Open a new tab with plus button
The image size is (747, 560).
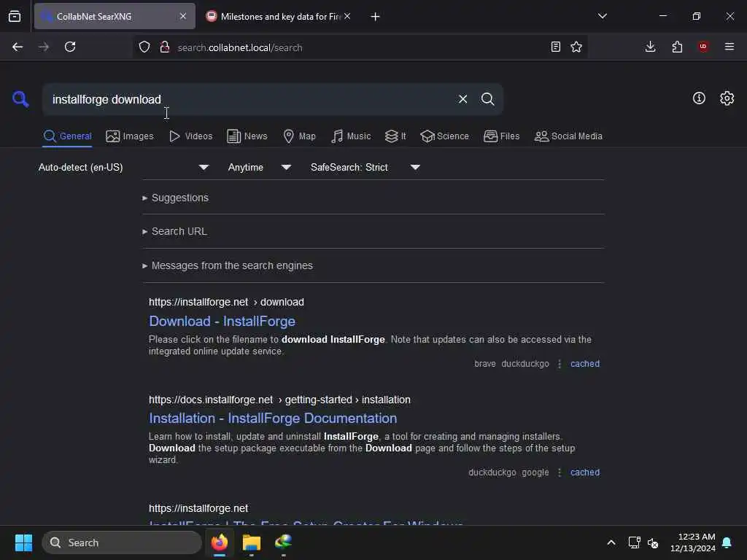pos(376,17)
